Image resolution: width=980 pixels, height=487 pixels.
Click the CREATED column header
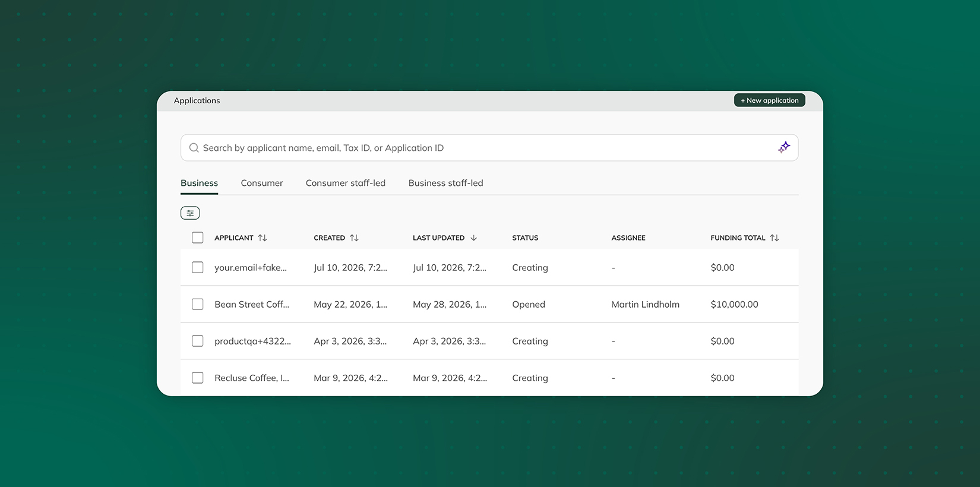point(329,238)
